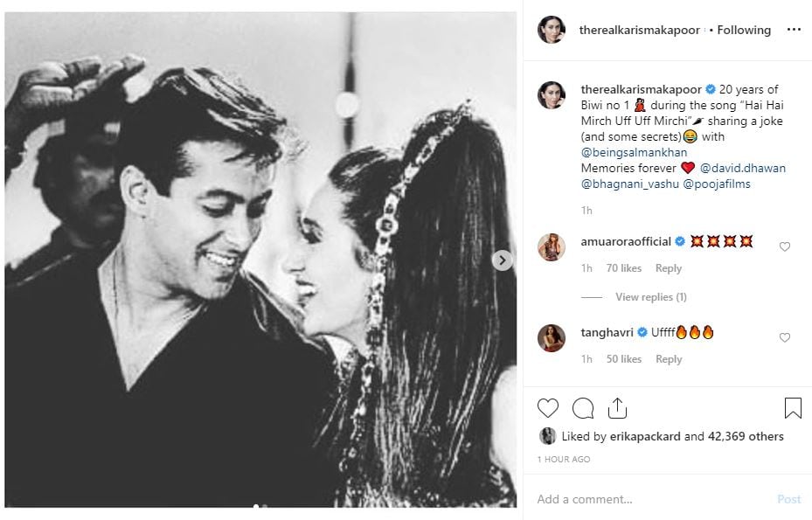Viewport: 812px width, 520px height.
Task: Open amuaroraofficial profile picture
Action: (x=551, y=247)
